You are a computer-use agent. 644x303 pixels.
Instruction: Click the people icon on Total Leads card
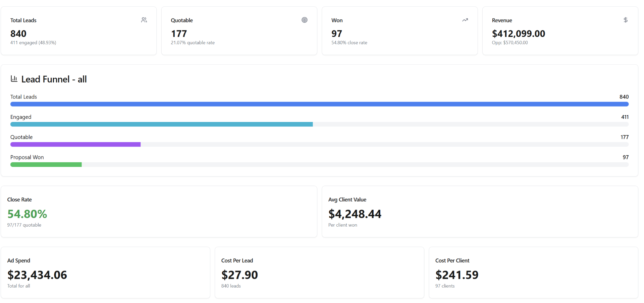click(x=144, y=20)
